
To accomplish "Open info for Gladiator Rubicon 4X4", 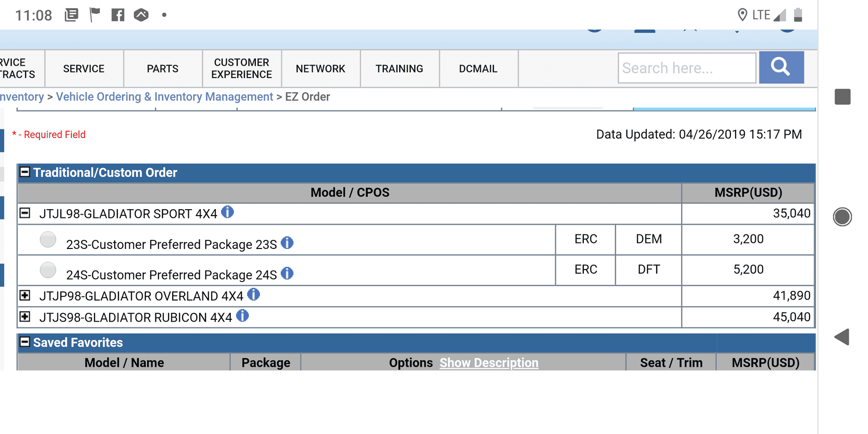I will point(243,316).
